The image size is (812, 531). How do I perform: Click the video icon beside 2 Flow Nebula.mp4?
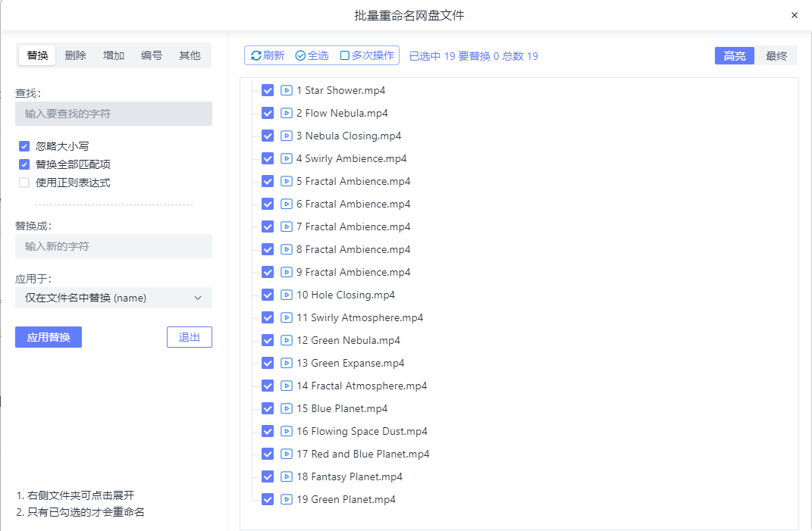(x=287, y=114)
